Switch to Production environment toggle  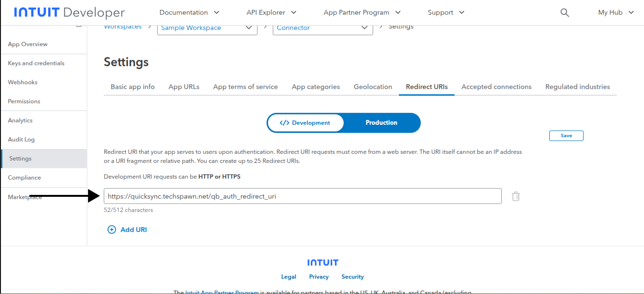[381, 123]
